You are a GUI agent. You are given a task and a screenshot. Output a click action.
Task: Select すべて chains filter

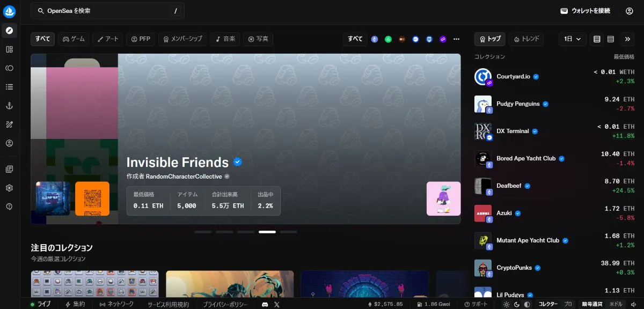pyautogui.click(x=355, y=39)
